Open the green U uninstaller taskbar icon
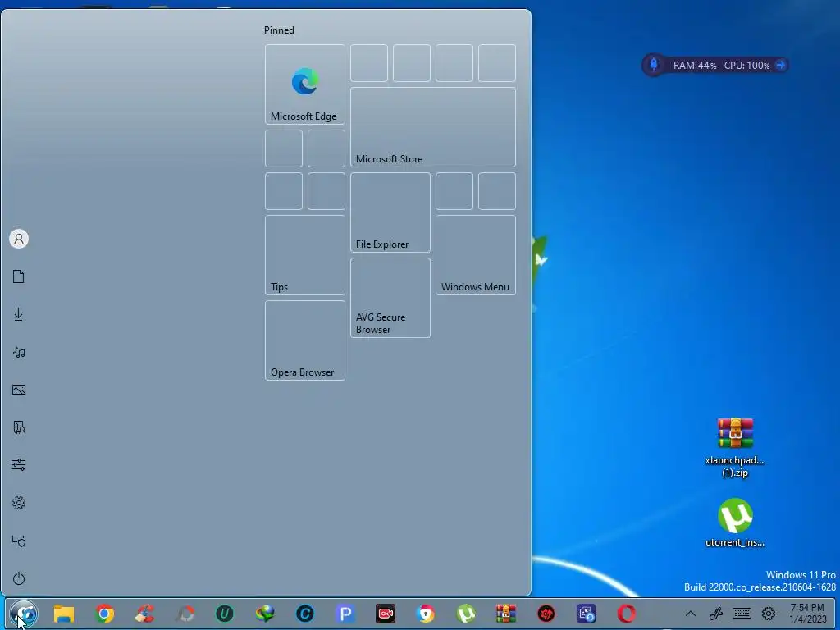 (x=225, y=614)
